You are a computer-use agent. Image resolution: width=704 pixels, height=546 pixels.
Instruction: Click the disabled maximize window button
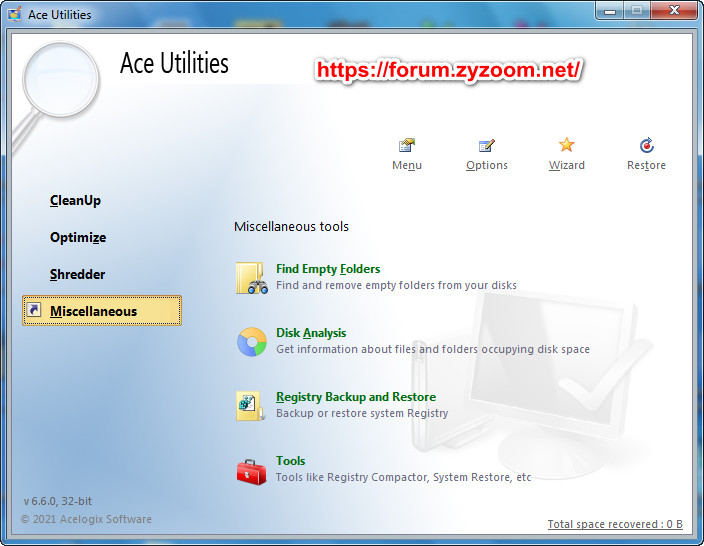point(637,10)
